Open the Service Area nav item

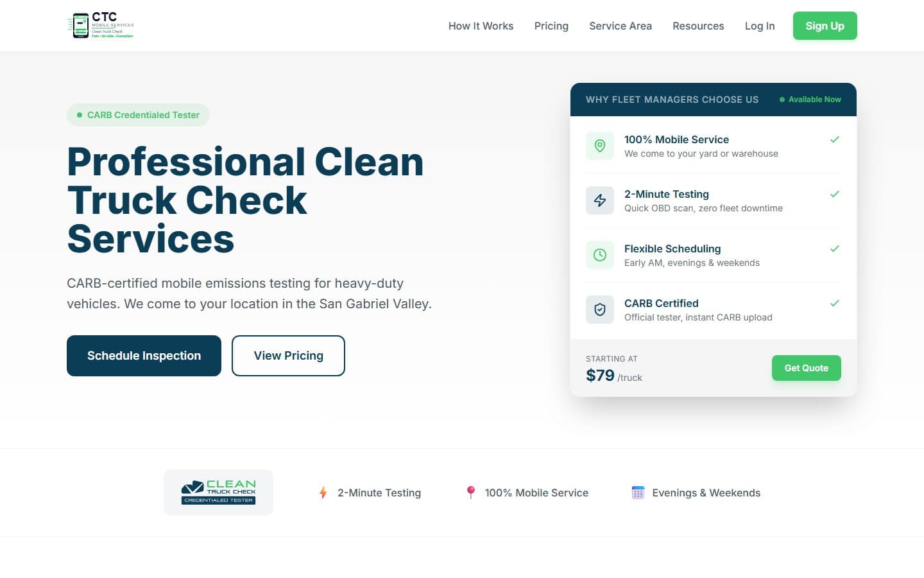620,26
